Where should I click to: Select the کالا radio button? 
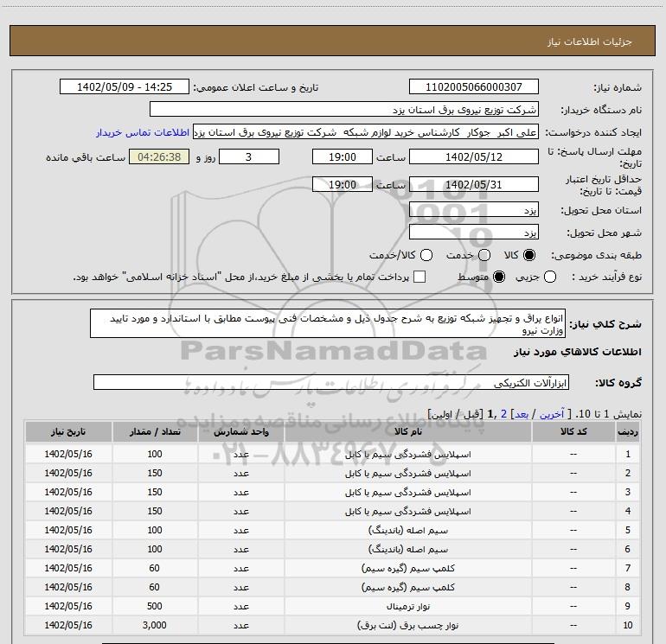(x=529, y=255)
